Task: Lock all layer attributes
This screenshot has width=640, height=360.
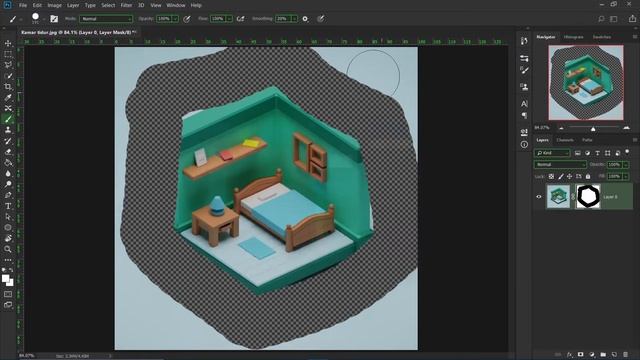Action: (588, 176)
